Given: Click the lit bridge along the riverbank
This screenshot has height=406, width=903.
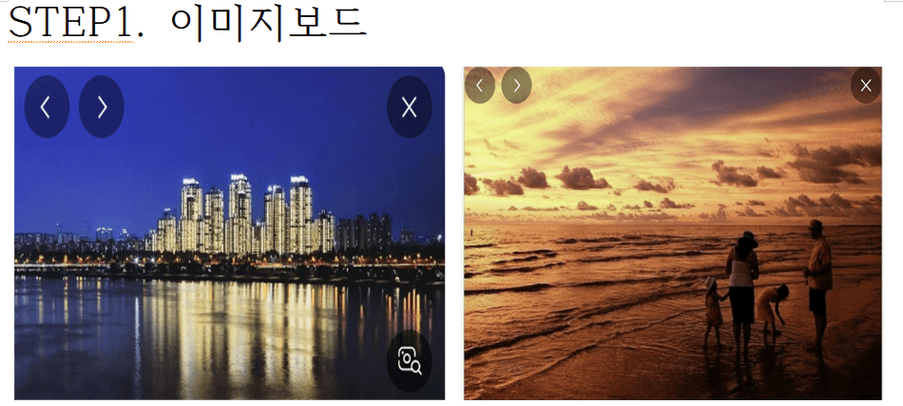Looking at the screenshot, I should click(229, 267).
